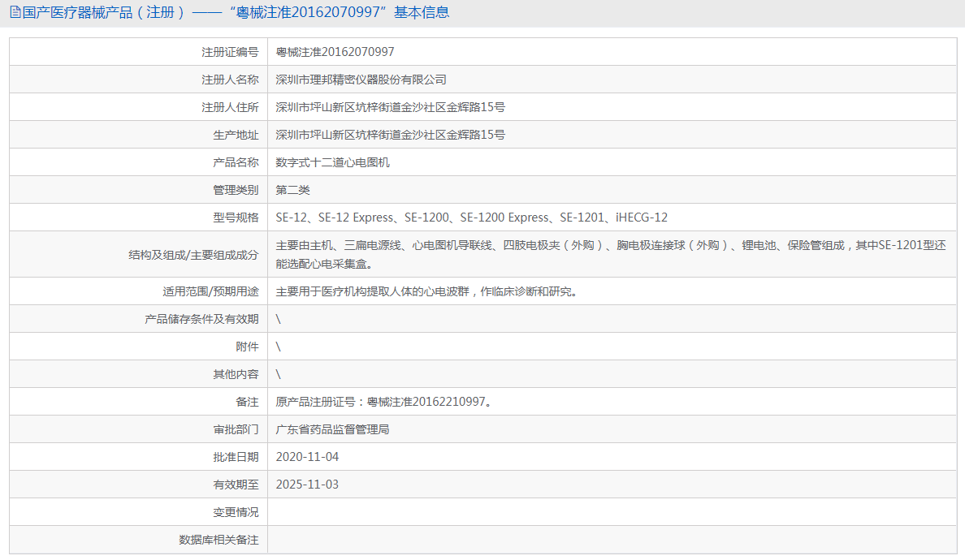Click the production address in 生产地址 row
Image resolution: width=965 pixels, height=560 pixels.
point(390,135)
